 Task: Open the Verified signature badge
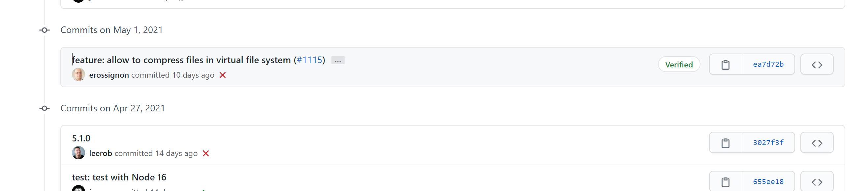[x=679, y=64]
